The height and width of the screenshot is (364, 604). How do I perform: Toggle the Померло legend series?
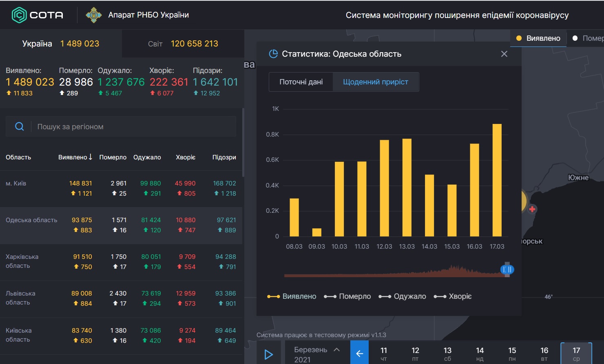(347, 296)
